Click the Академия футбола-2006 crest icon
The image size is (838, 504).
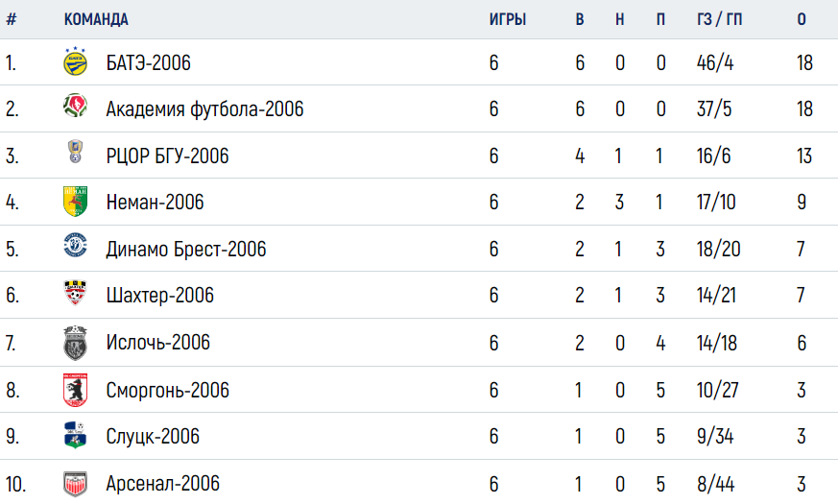pyautogui.click(x=76, y=106)
